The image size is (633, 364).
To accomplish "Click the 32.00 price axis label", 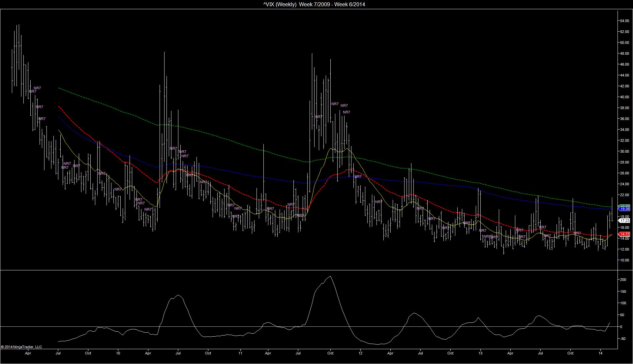I will click(624, 140).
